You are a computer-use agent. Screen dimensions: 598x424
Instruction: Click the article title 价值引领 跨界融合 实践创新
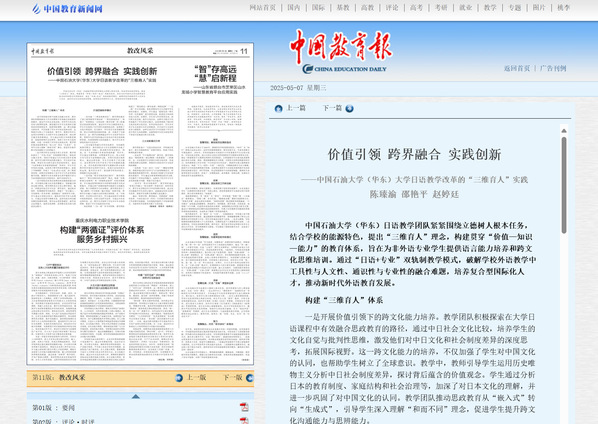coord(414,154)
